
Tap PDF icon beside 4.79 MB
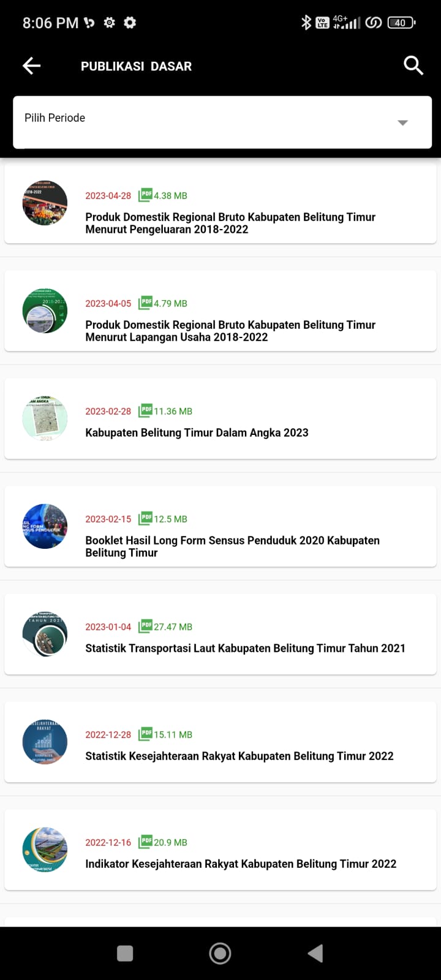(145, 303)
